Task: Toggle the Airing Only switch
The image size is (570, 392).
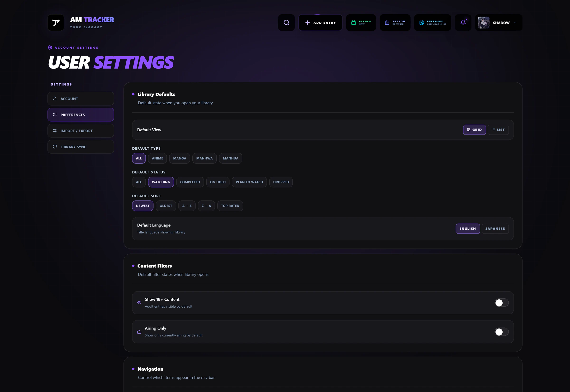Action: click(x=502, y=332)
